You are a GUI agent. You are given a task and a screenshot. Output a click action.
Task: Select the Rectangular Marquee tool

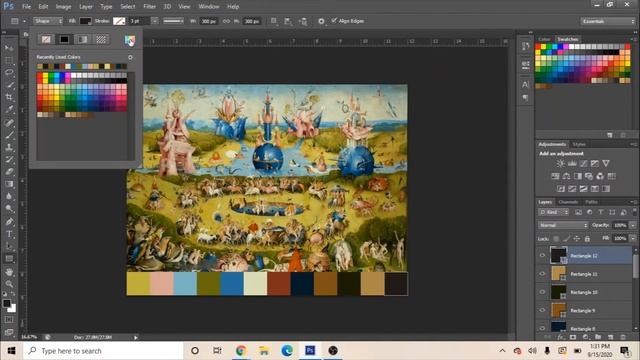9,60
